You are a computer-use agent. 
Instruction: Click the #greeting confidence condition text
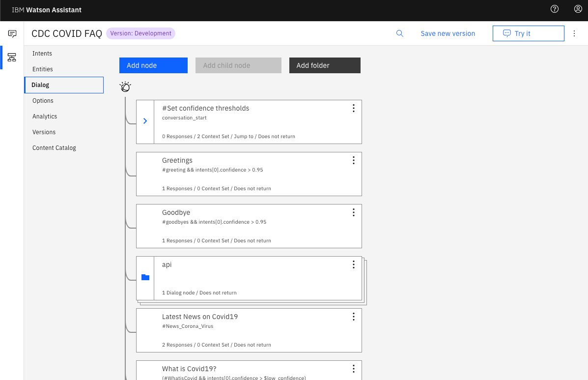pyautogui.click(x=213, y=170)
